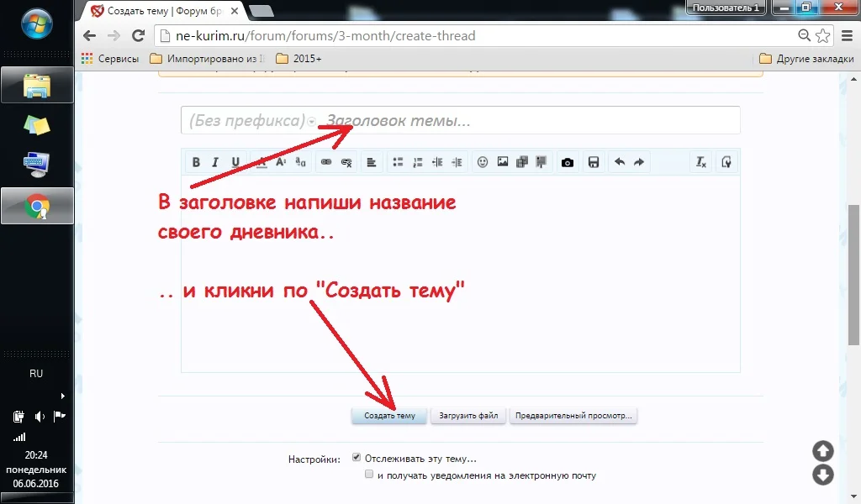Redo the last edit in editor
Image resolution: width=861 pixels, height=504 pixels.
(639, 162)
